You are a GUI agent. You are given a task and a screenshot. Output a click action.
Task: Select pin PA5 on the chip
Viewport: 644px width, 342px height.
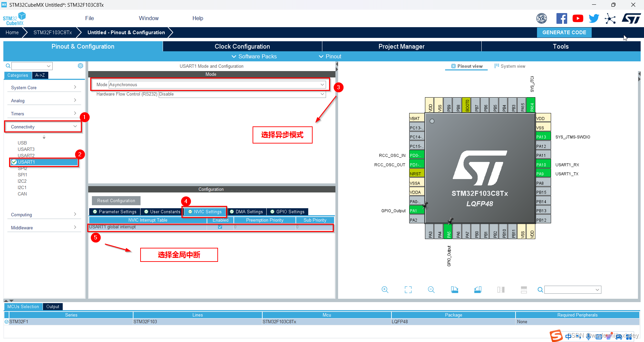tap(448, 231)
